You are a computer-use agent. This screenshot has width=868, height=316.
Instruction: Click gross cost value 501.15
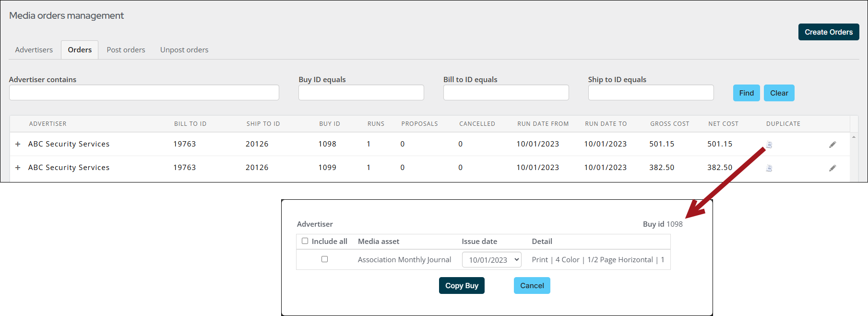pyautogui.click(x=662, y=144)
